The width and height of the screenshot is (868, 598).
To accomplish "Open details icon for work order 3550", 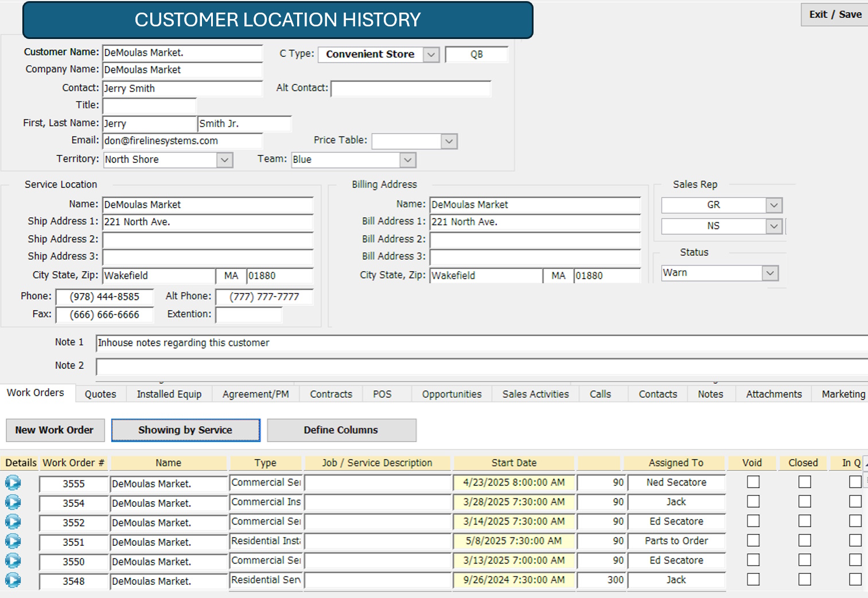I will pyautogui.click(x=13, y=561).
